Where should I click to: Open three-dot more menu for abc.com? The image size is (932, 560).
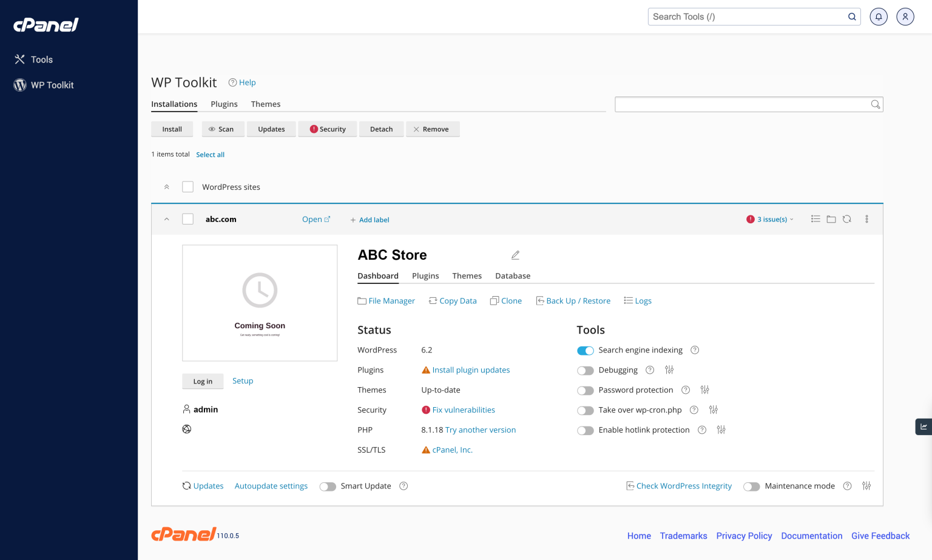866,219
